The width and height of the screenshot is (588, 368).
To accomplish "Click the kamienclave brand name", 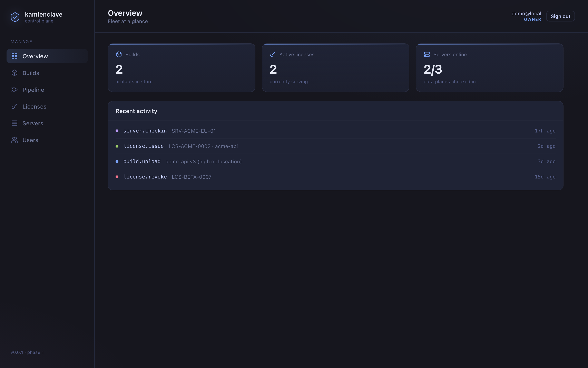I will pyautogui.click(x=44, y=14).
